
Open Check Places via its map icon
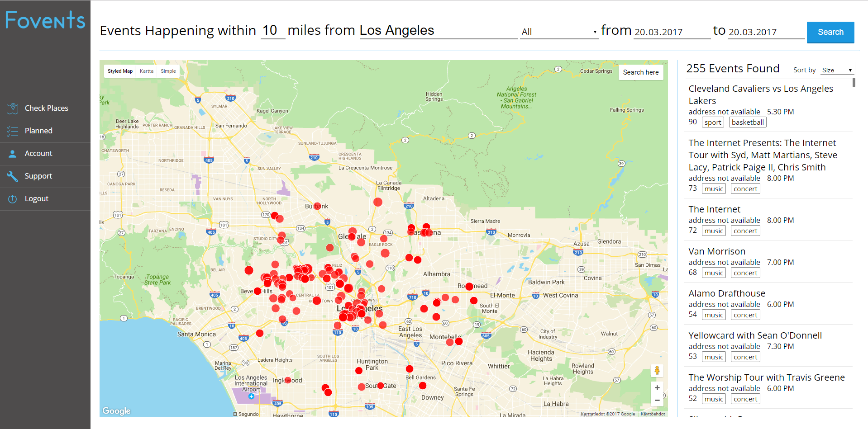(x=12, y=108)
